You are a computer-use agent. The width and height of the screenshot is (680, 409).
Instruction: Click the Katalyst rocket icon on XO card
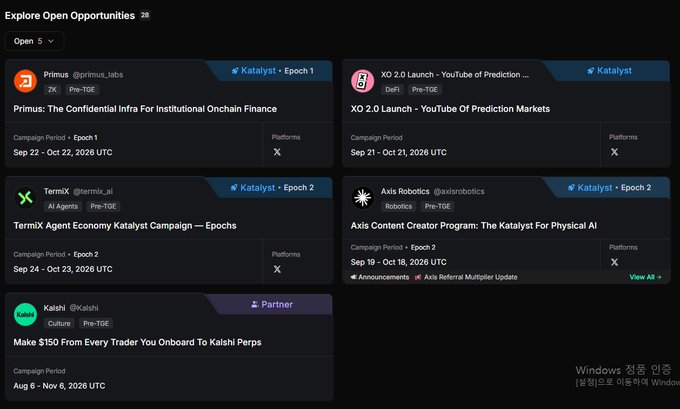[591, 71]
